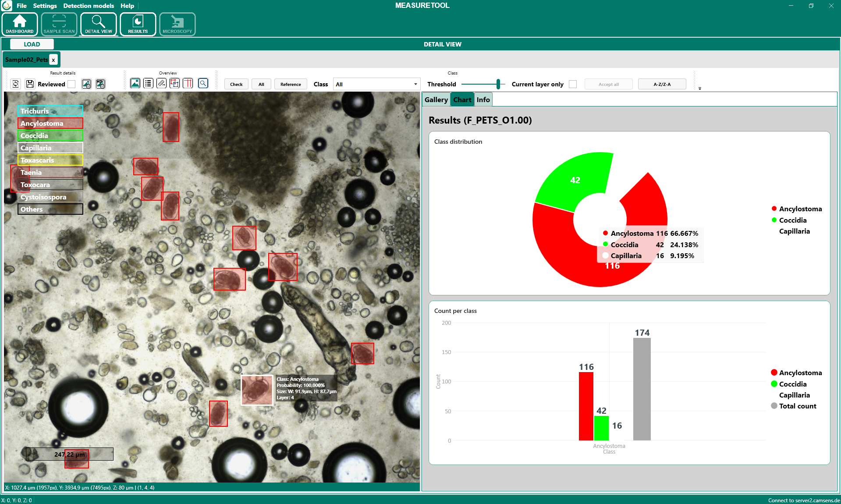Switch to the Gallery tab
This screenshot has height=504, width=841.
[x=436, y=100]
